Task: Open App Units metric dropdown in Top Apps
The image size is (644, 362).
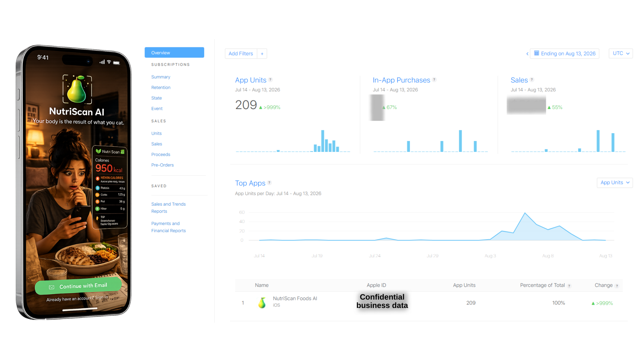Action: [x=615, y=183]
